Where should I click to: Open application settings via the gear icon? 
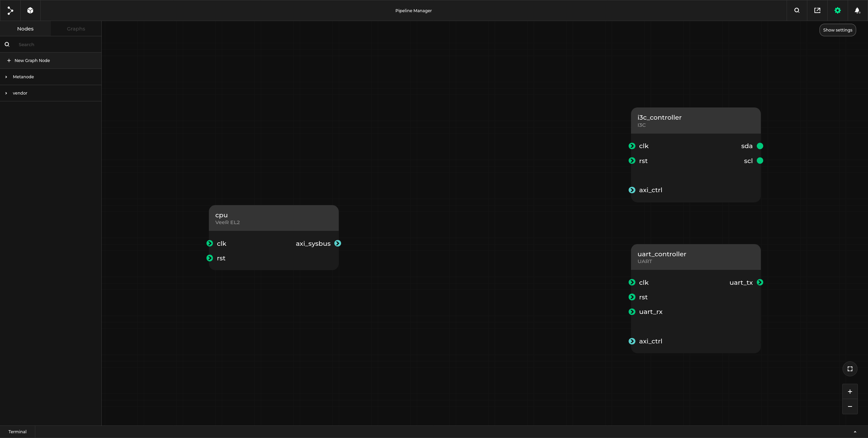click(x=837, y=10)
